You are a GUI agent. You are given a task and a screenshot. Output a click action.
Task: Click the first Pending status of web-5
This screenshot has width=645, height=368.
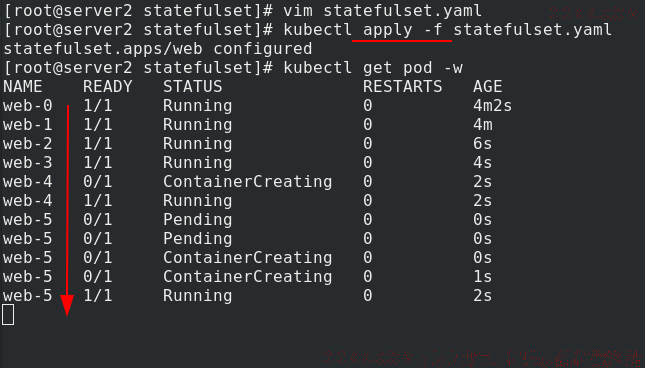pyautogui.click(x=197, y=220)
